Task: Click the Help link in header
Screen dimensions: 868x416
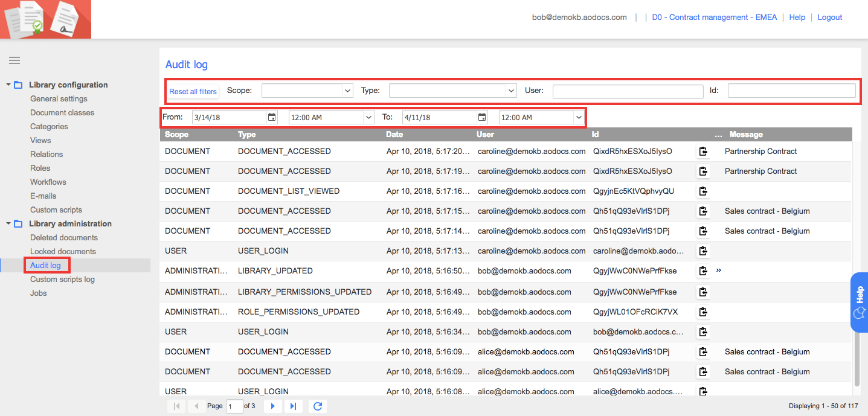Action: [797, 18]
